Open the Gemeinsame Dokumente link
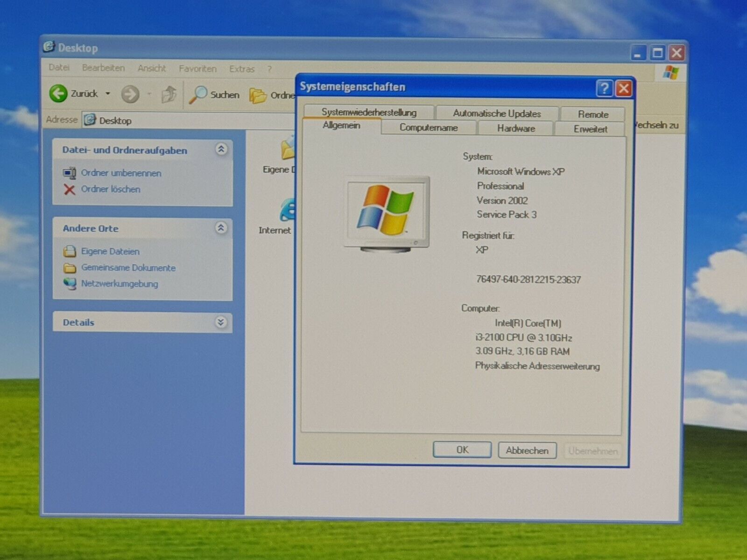747x560 pixels. coord(128,268)
